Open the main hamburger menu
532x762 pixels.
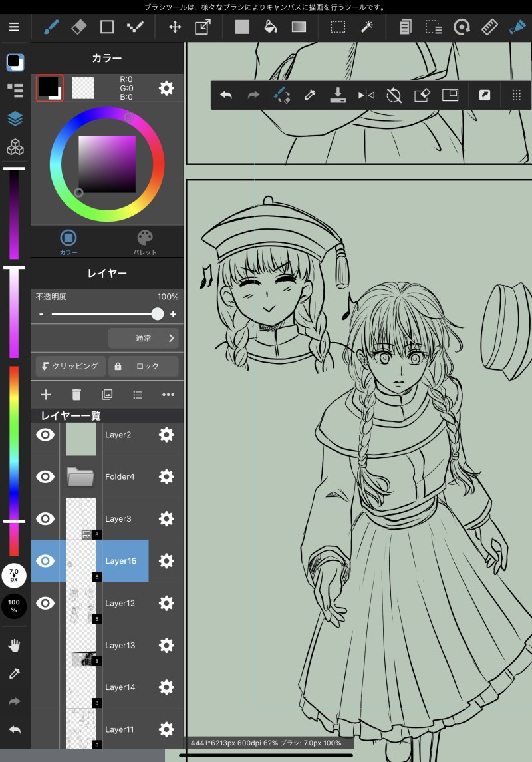[14, 27]
